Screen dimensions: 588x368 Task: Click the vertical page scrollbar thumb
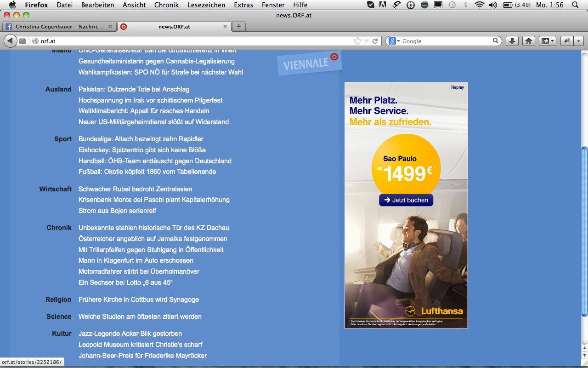[x=584, y=231]
